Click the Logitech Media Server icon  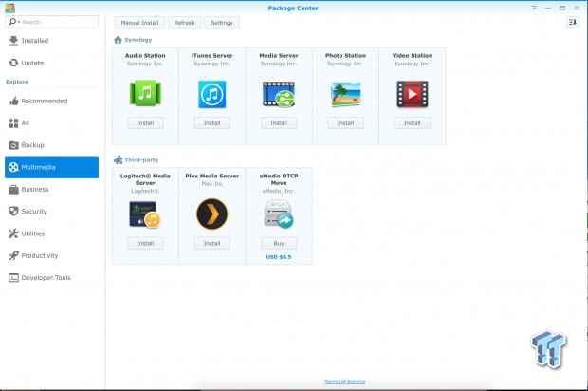click(x=145, y=214)
